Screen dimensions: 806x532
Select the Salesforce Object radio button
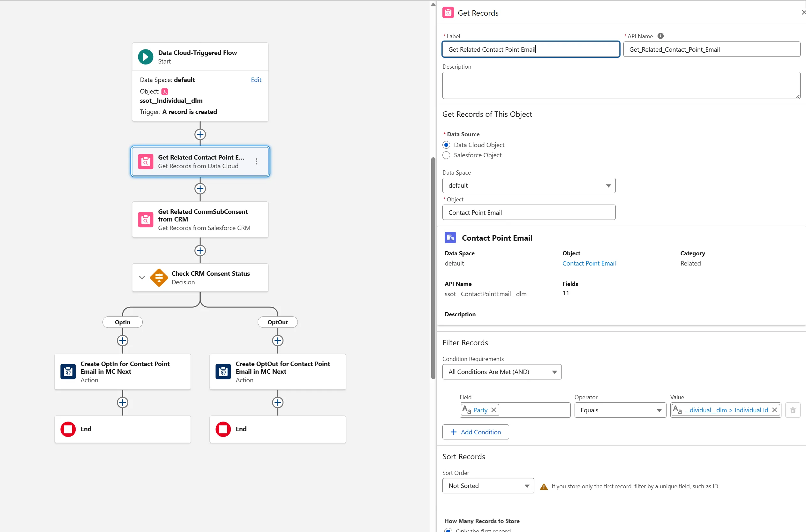pyautogui.click(x=446, y=155)
